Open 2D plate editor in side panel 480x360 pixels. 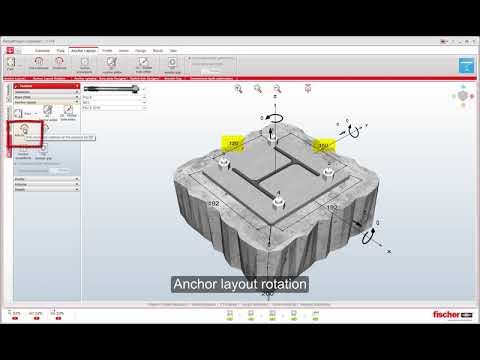68,113
